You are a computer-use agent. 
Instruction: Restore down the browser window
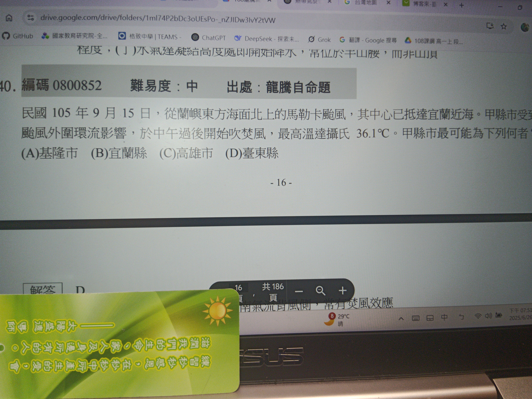point(520,7)
